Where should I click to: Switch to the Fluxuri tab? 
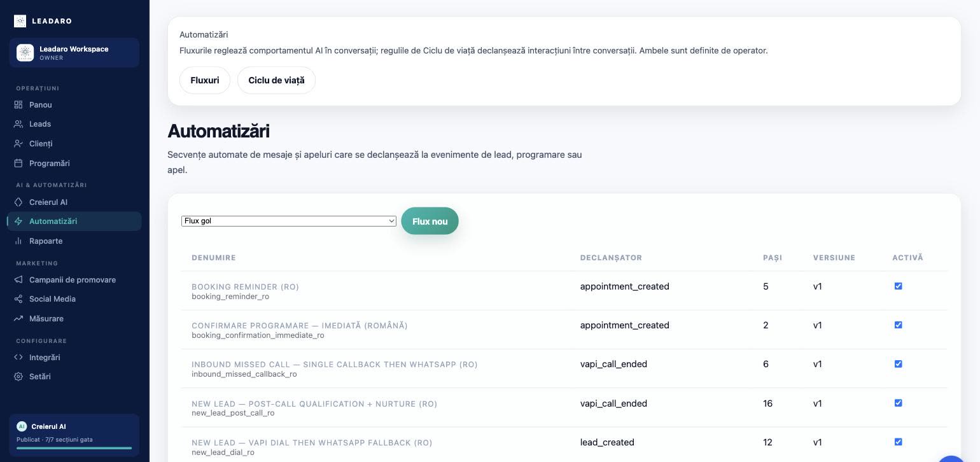205,80
